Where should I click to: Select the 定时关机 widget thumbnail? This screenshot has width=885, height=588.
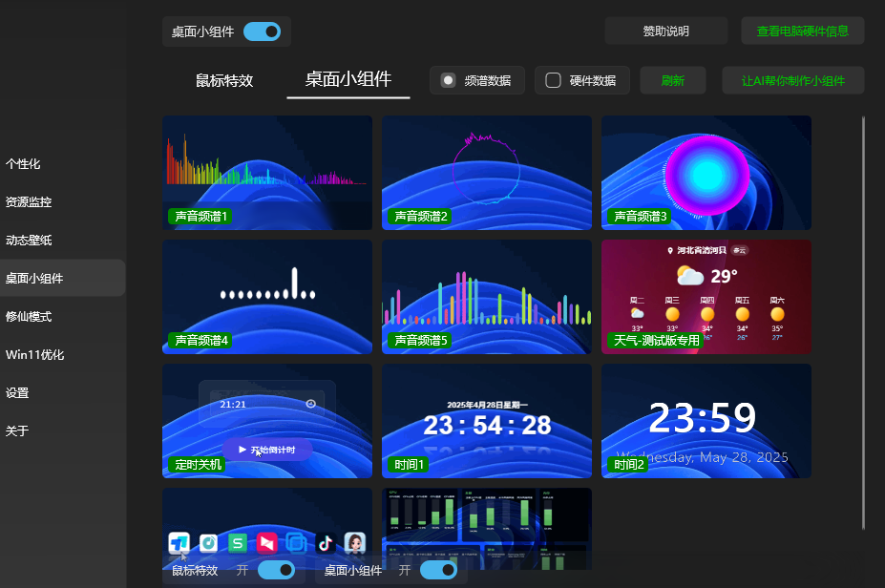pyautogui.click(x=267, y=421)
